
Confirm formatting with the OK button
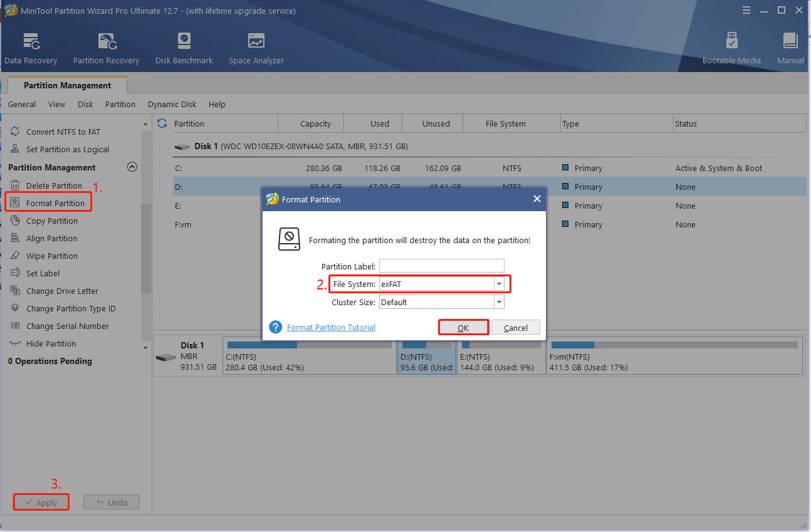(463, 326)
